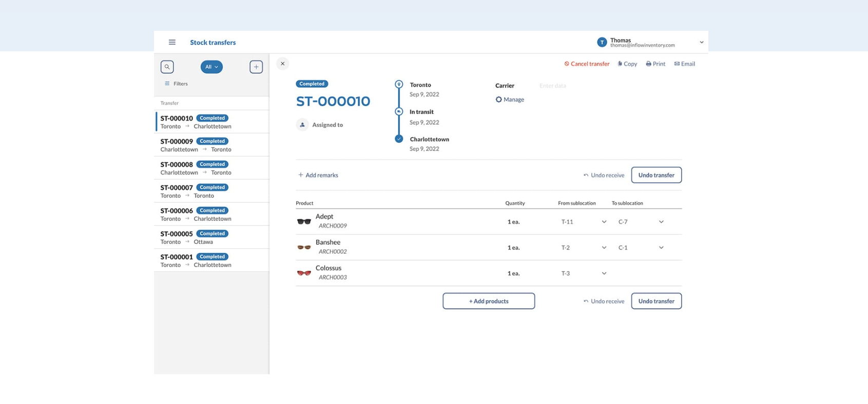Click Adept quantity 1 ea.

(514, 222)
